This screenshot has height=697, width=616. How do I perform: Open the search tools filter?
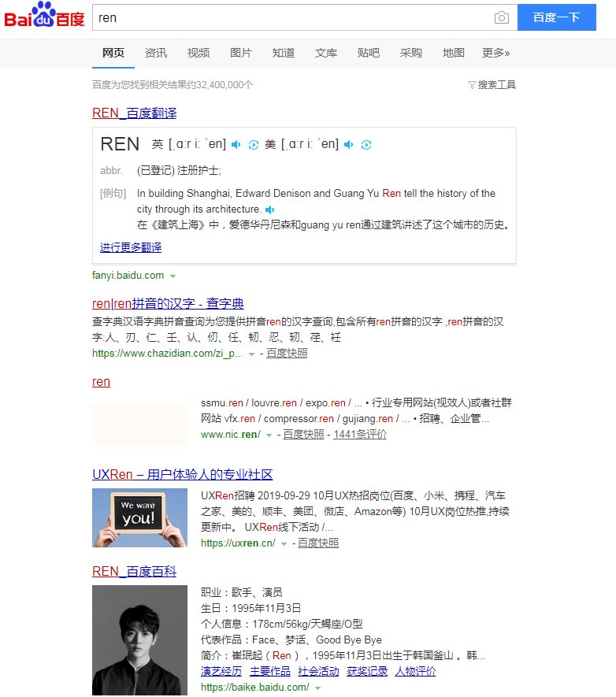coord(492,85)
